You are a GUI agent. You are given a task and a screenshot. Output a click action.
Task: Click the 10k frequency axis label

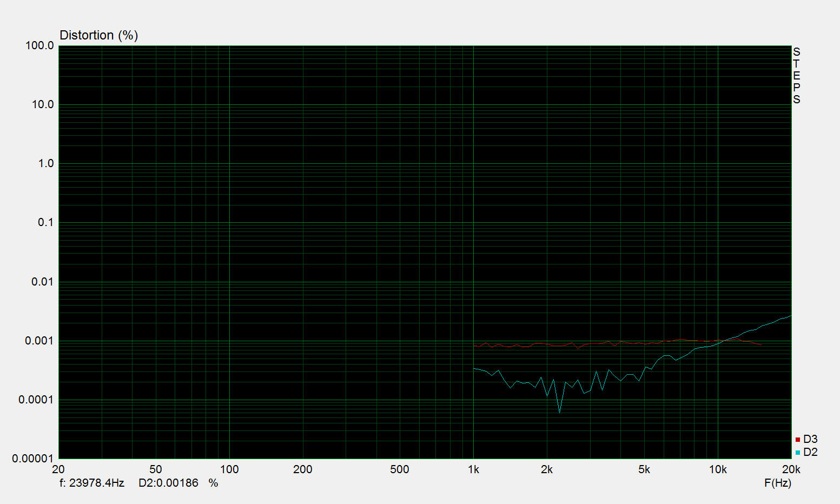(x=718, y=469)
